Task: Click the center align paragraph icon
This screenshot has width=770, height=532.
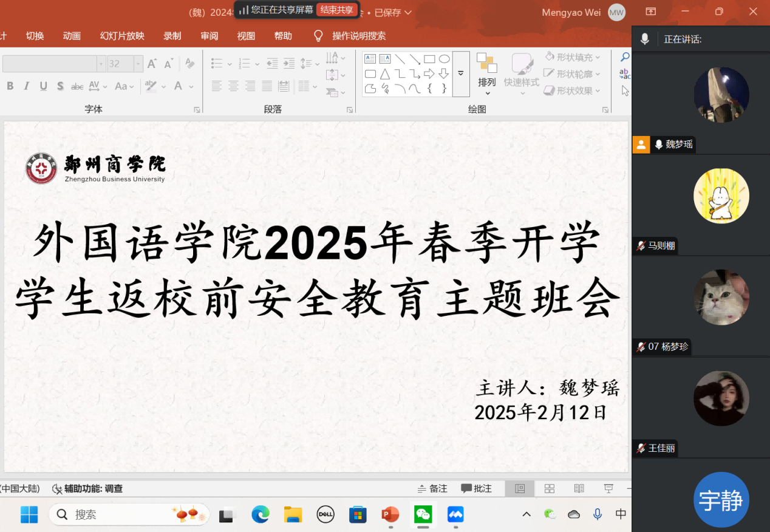Action: (233, 86)
